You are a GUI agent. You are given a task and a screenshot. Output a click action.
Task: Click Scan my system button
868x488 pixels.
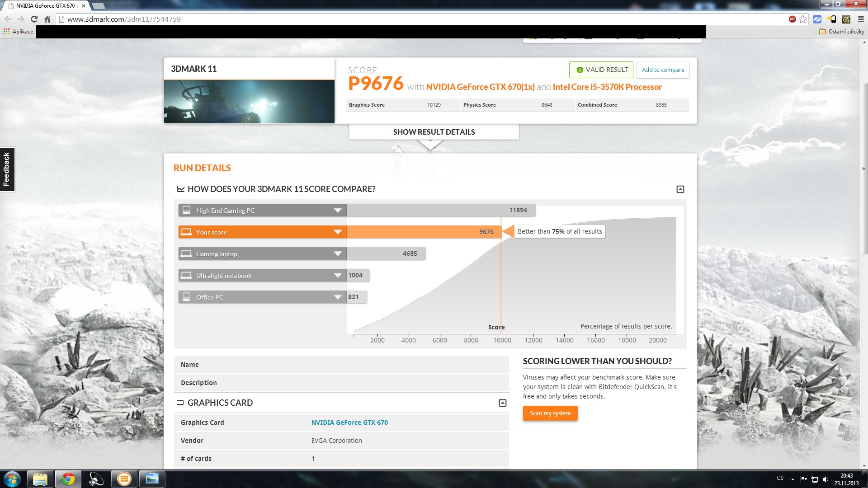point(550,413)
